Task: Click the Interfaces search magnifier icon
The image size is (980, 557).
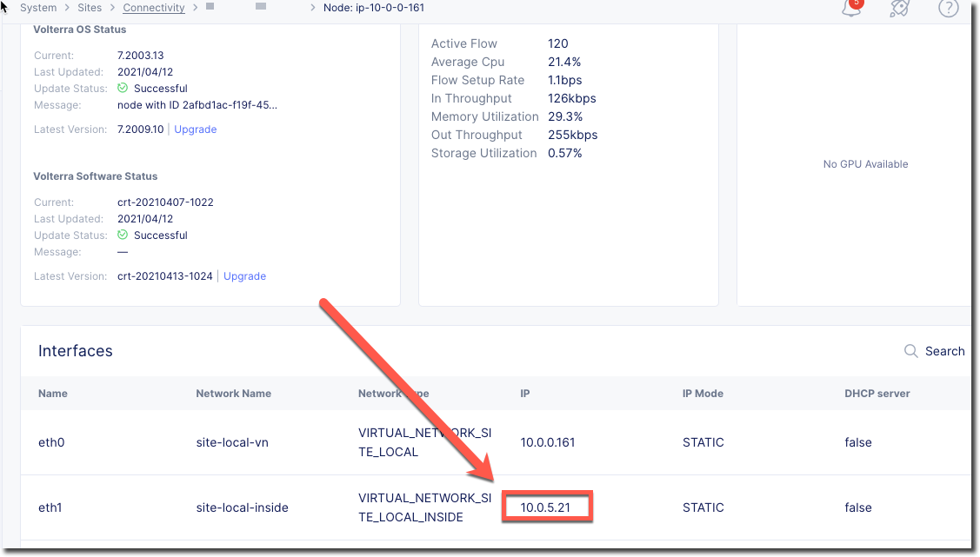Action: pos(911,351)
